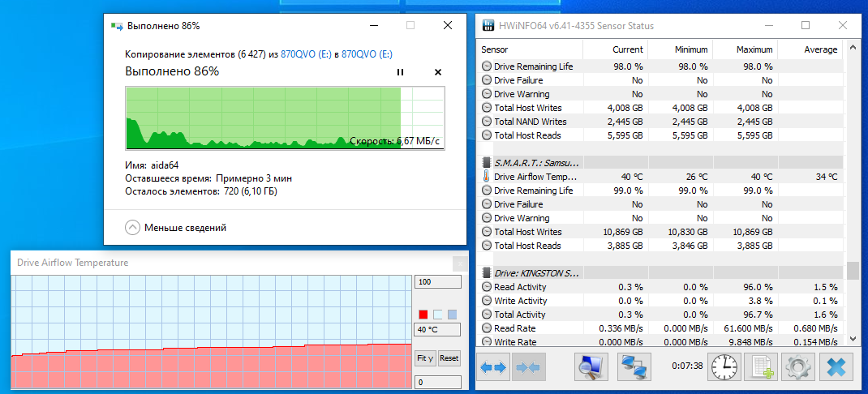This screenshot has width=868, height=394.
Task: Click icon of Drive Remaining Life 99.0 % row
Action: pos(487,191)
